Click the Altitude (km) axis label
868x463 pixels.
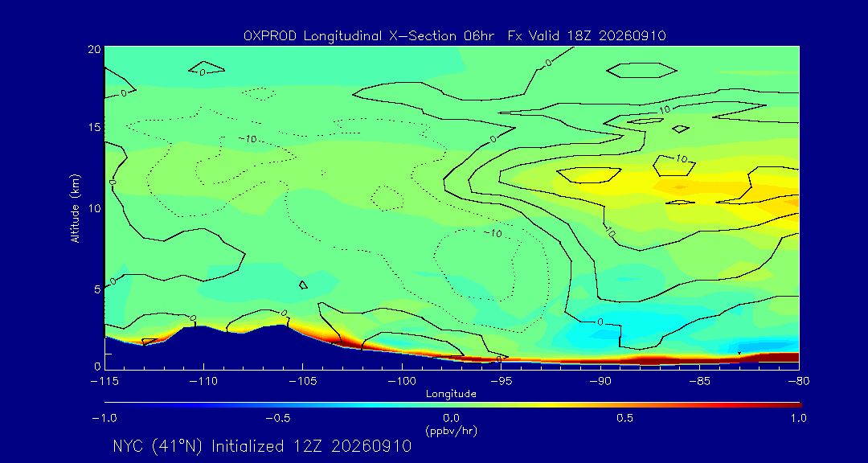[x=75, y=207]
